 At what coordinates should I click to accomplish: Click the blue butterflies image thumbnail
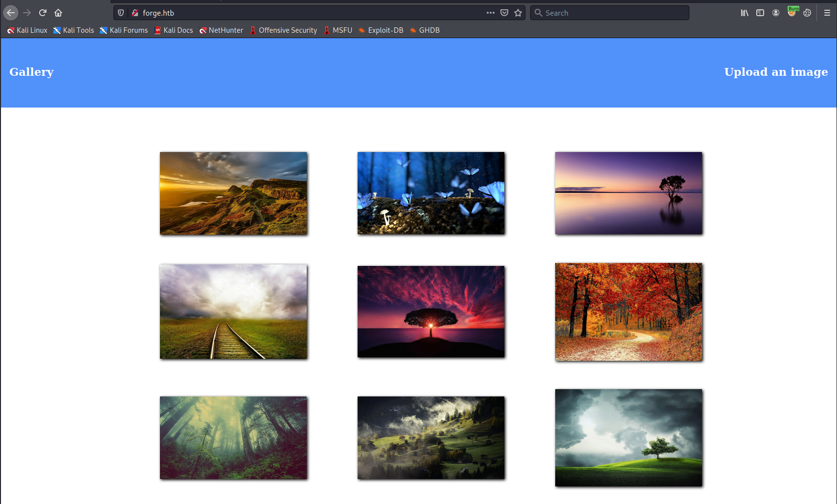tap(431, 193)
